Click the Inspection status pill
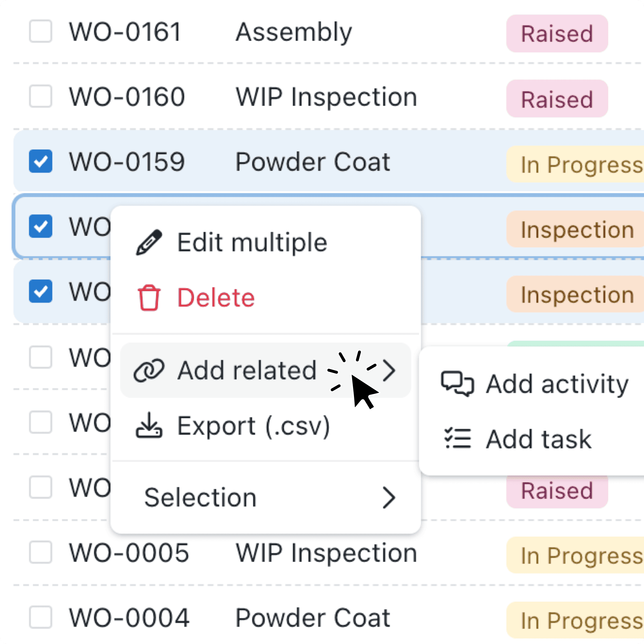This screenshot has width=644, height=644. (575, 229)
